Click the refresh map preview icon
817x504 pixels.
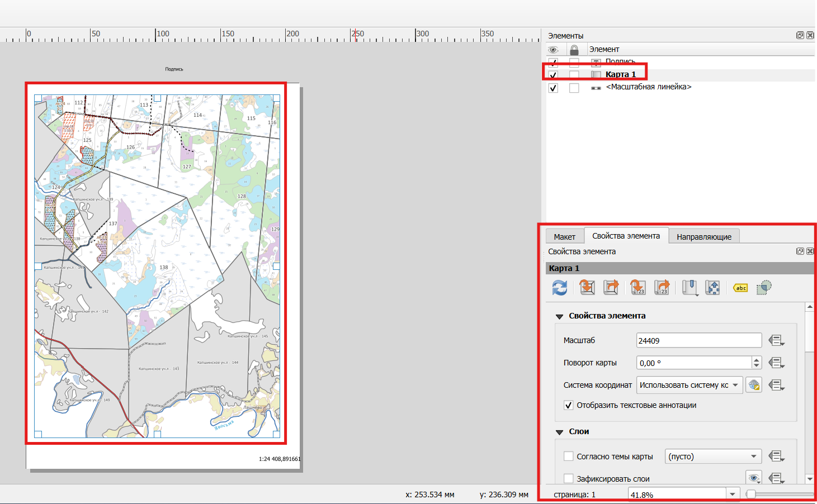(x=560, y=288)
